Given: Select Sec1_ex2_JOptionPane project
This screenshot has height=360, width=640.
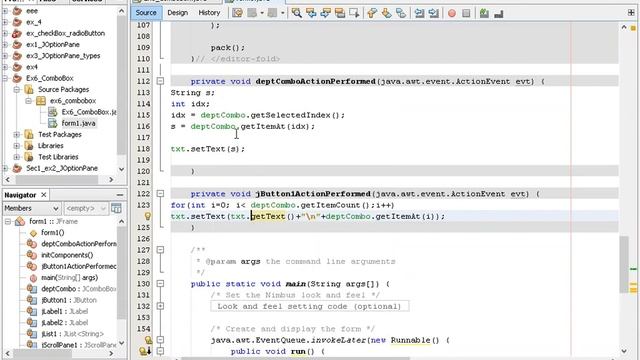Looking at the screenshot, I should (62, 168).
